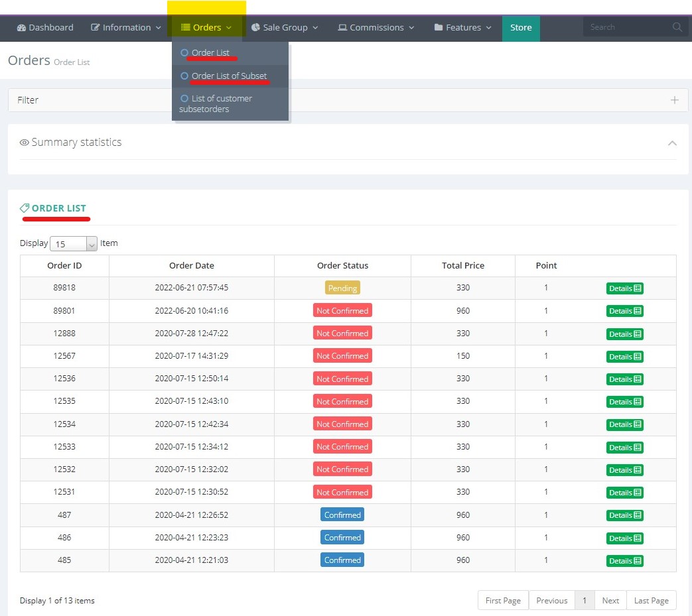View Details for order 487

coord(624,515)
